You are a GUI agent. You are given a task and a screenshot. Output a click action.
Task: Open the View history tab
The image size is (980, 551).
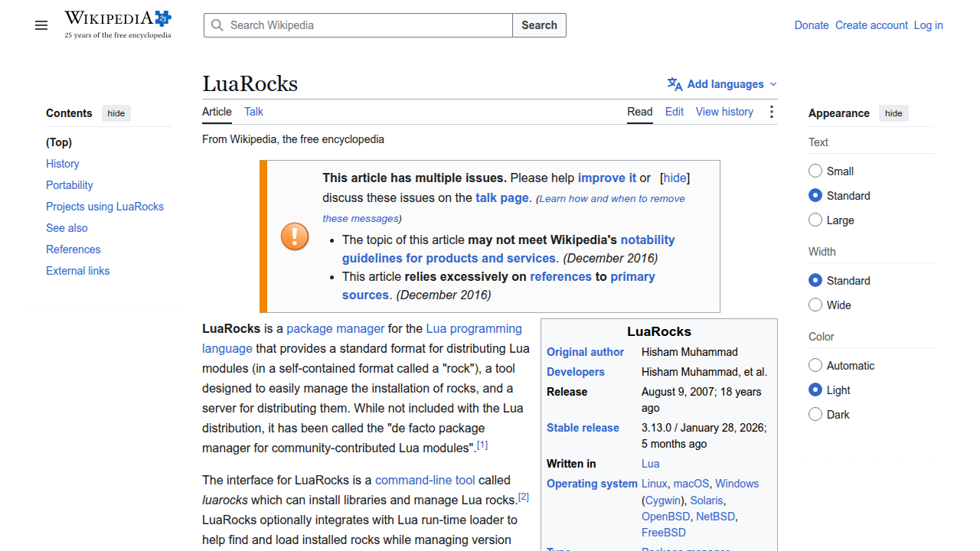[x=724, y=112]
